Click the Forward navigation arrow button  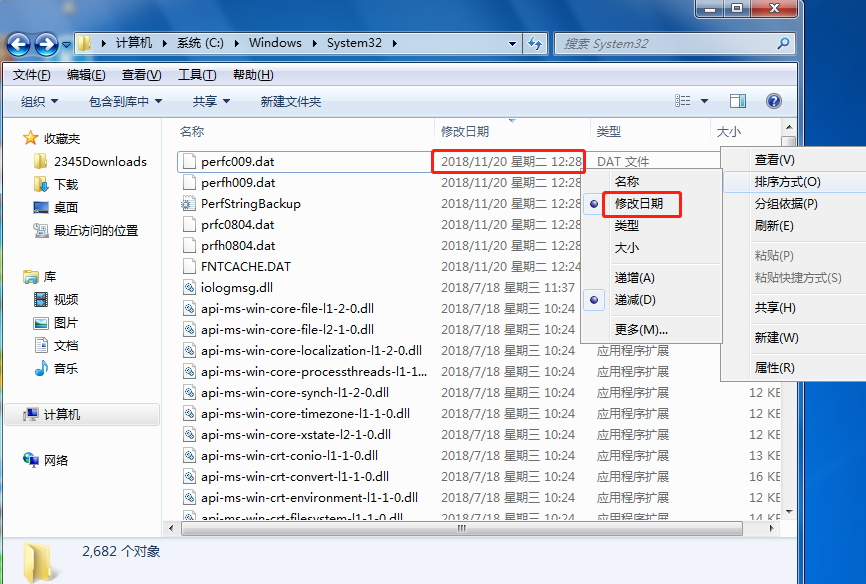pyautogui.click(x=46, y=44)
